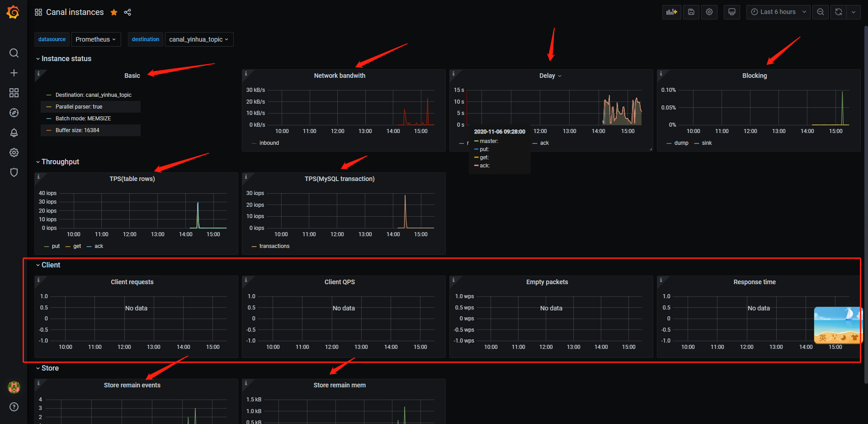The image size is (868, 424).
Task: Open the search icon in sidebar
Action: pyautogui.click(x=14, y=53)
